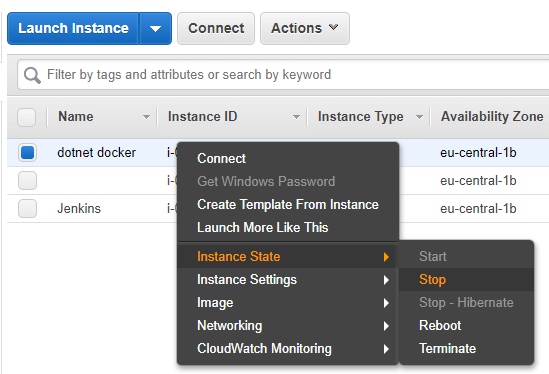The width and height of the screenshot is (549, 374).
Task: Open the Actions dropdown menu
Action: tap(305, 28)
